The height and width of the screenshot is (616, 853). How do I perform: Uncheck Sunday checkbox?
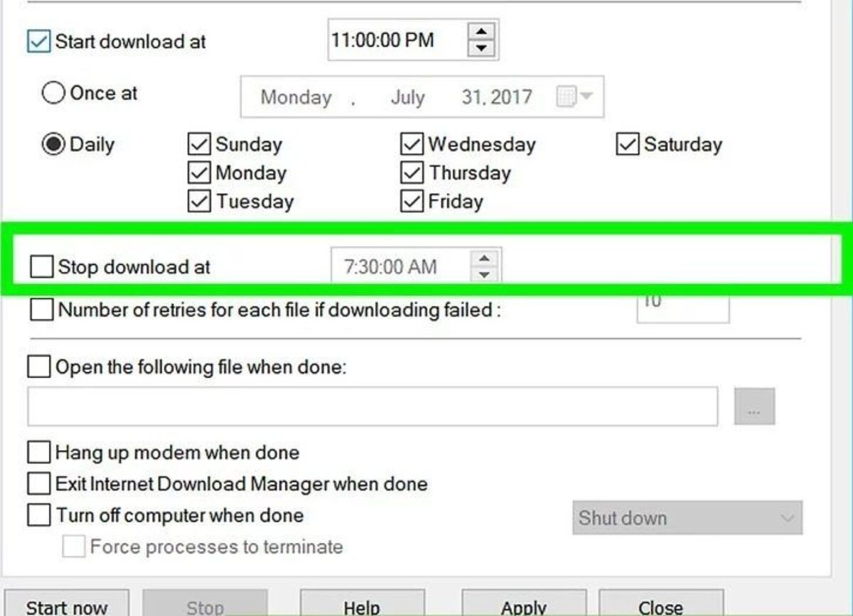pyautogui.click(x=199, y=144)
